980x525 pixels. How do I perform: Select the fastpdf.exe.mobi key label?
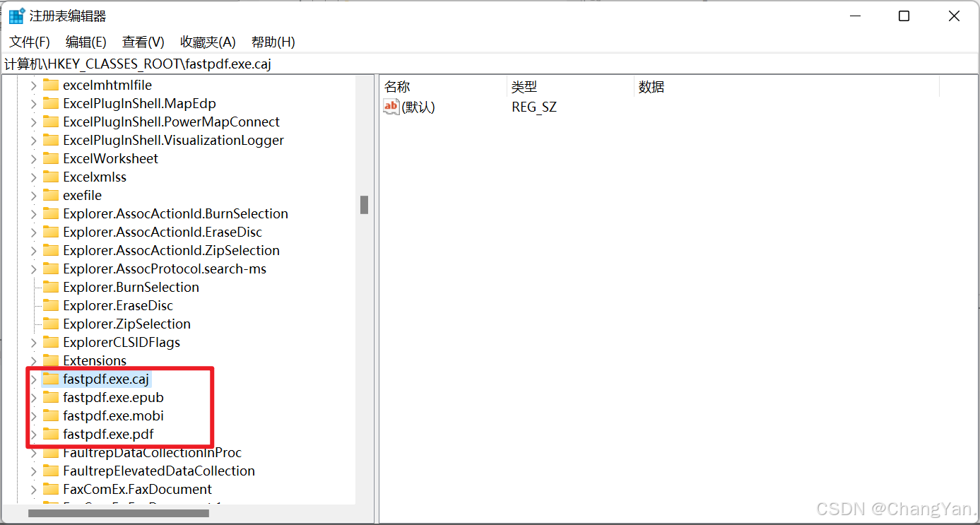tap(114, 415)
